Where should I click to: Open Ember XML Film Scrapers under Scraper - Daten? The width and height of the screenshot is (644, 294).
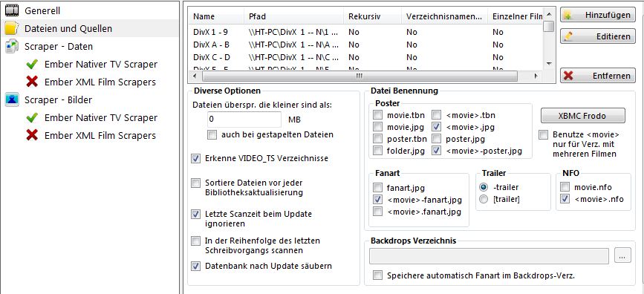click(x=100, y=82)
